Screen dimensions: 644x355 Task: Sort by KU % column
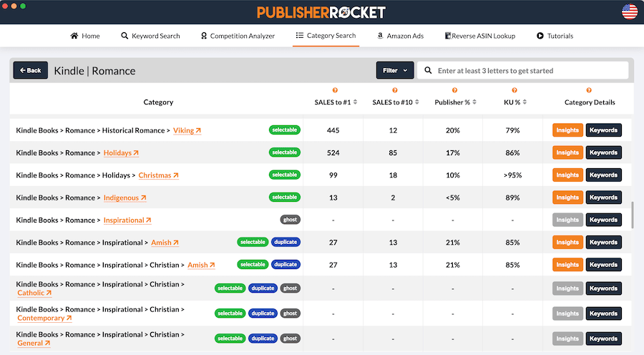(x=525, y=102)
